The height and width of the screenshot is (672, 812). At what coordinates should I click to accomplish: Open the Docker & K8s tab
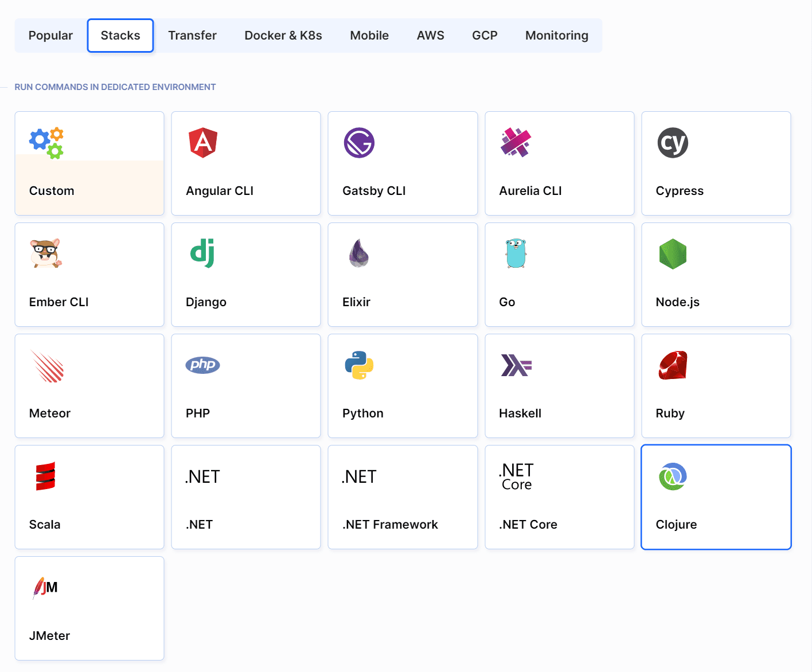pos(283,36)
